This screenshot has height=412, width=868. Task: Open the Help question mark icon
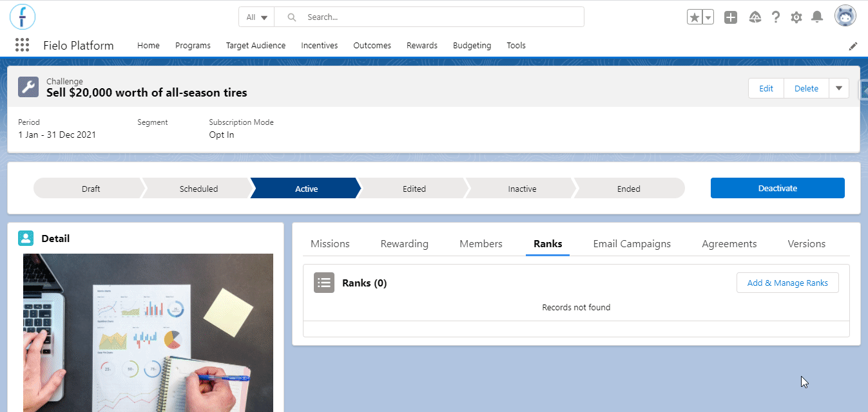coord(776,17)
